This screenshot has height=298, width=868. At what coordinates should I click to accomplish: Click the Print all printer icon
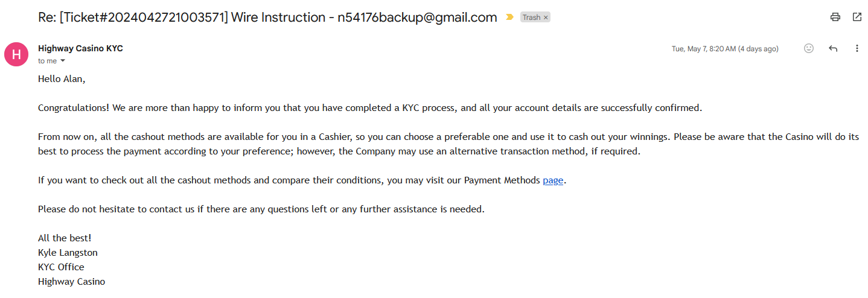point(835,17)
